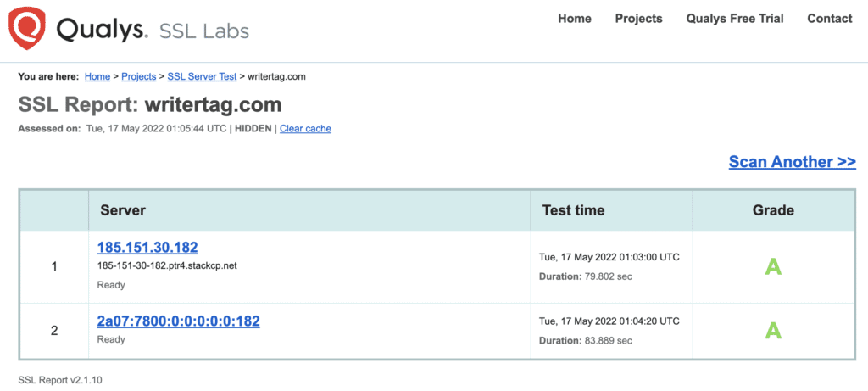Click the Clear cache link
Screen dimensions: 868x391
click(x=305, y=128)
